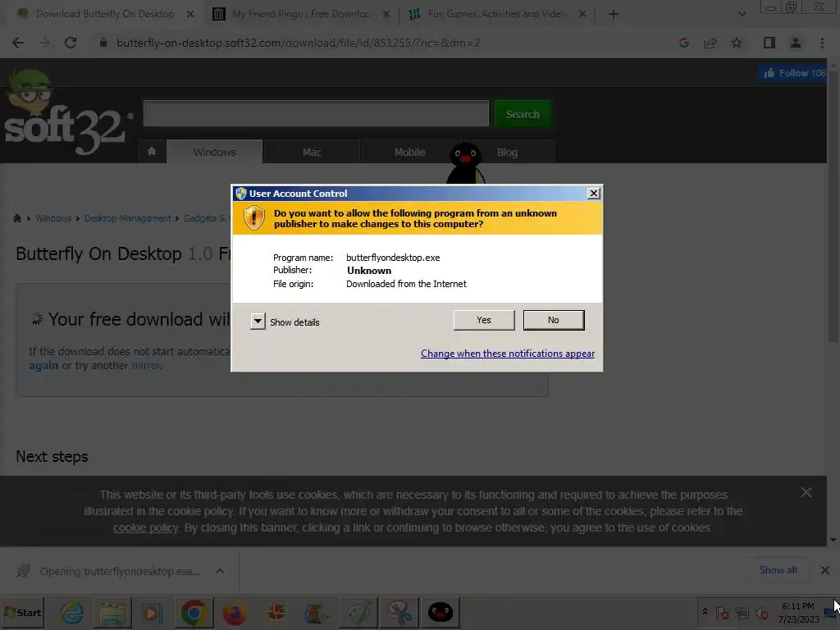Screen dimensions: 840x630
Task: Click No in User Account Control dialog
Action: (x=554, y=320)
